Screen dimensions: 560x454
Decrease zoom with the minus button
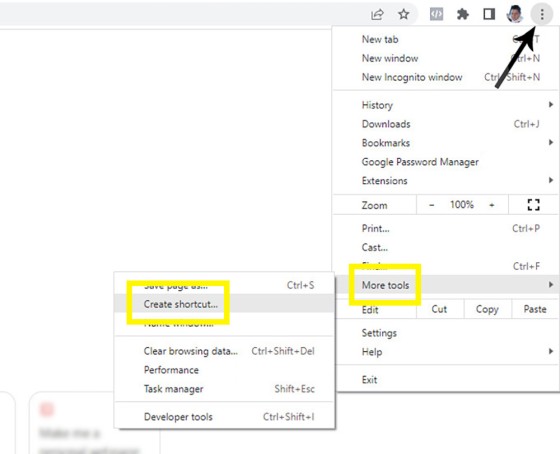(x=431, y=205)
